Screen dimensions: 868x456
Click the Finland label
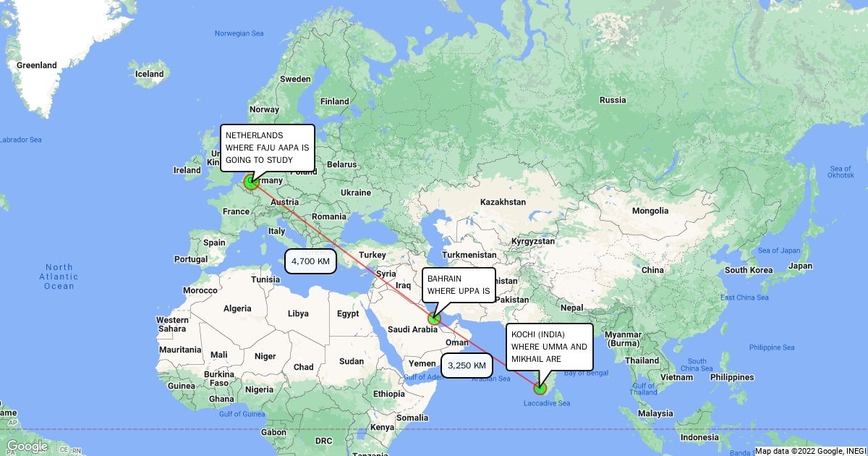(x=334, y=101)
